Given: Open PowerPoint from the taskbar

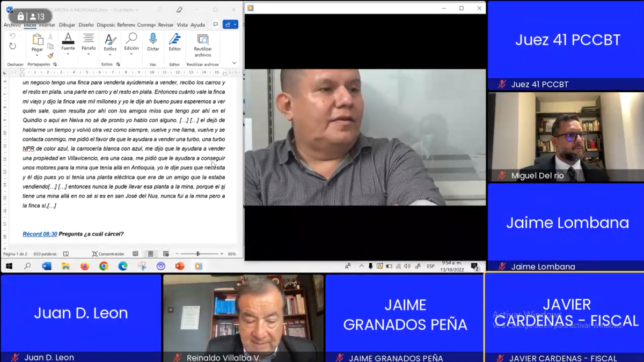Looking at the screenshot, I should point(180,266).
